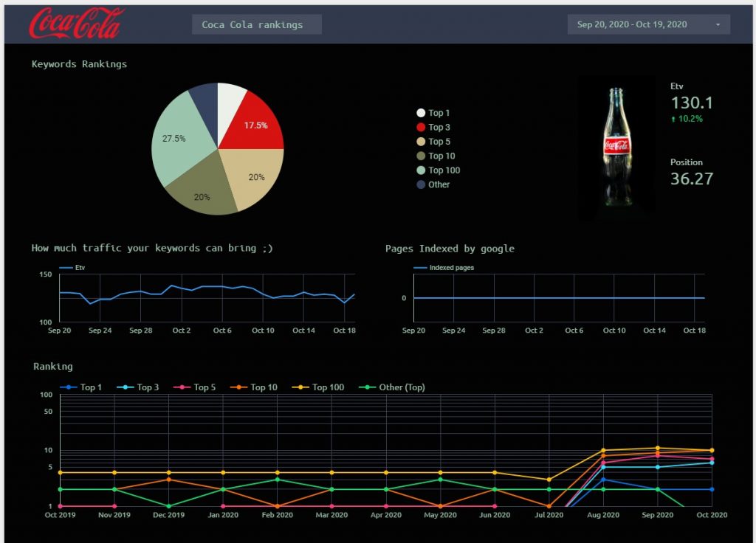This screenshot has width=756, height=543.
Task: Click Top 10 data point at Dec 2019
Action: pyautogui.click(x=169, y=480)
